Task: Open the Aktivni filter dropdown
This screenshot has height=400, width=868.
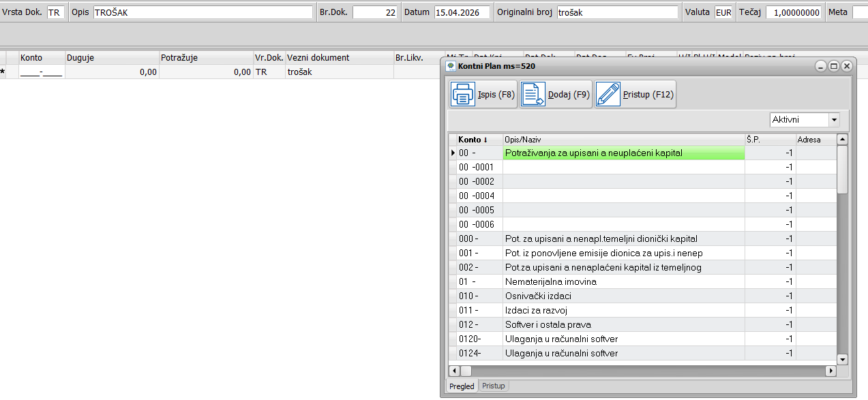Action: [834, 120]
